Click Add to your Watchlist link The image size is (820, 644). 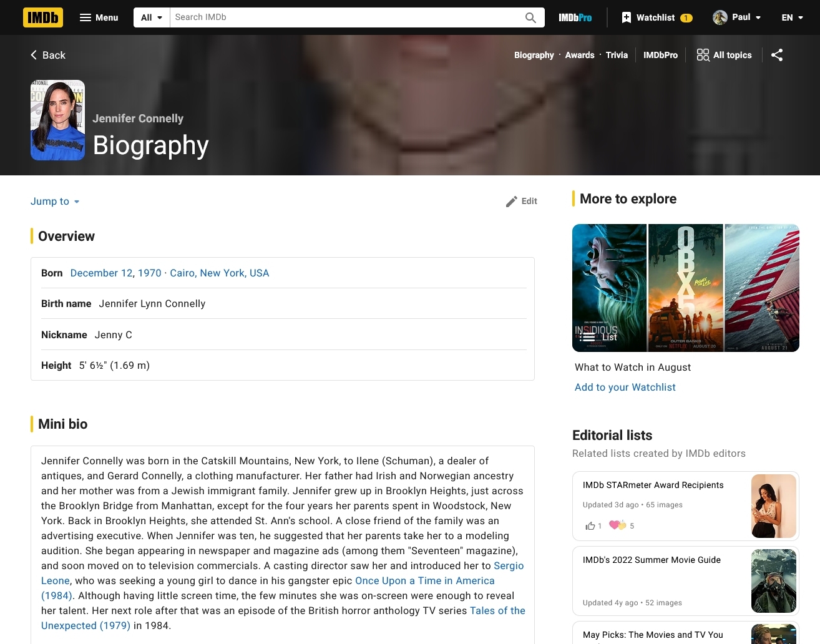[x=625, y=387]
